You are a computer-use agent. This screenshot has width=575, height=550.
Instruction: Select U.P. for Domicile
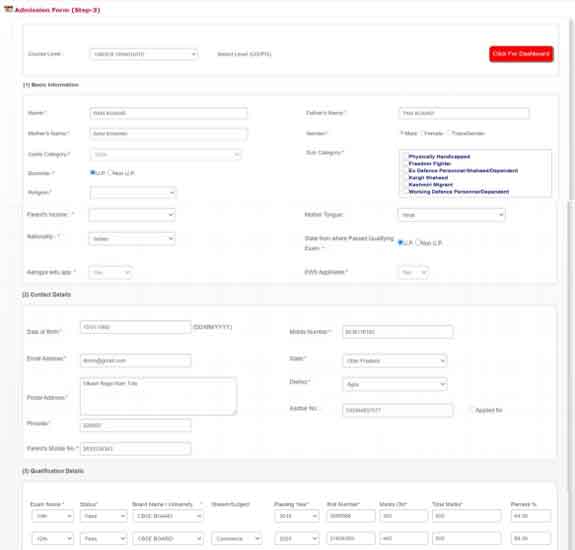coord(92,172)
